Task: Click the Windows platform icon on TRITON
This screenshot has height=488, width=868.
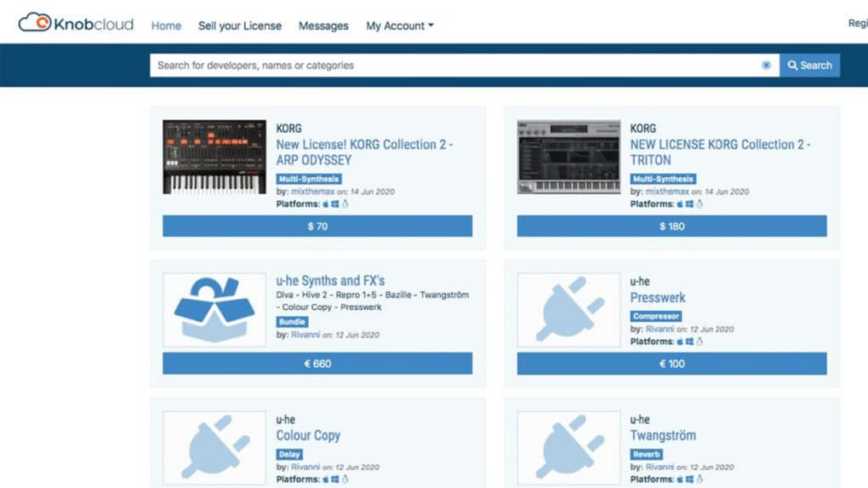Action: pyautogui.click(x=689, y=204)
